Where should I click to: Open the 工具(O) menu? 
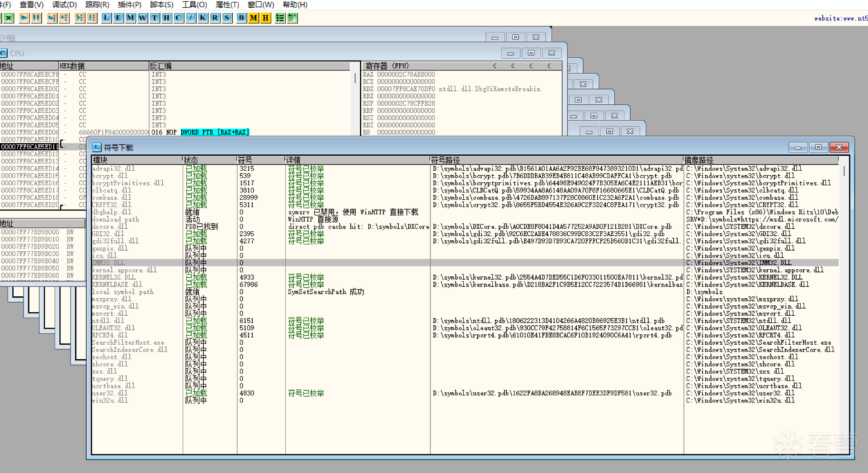pyautogui.click(x=194, y=5)
